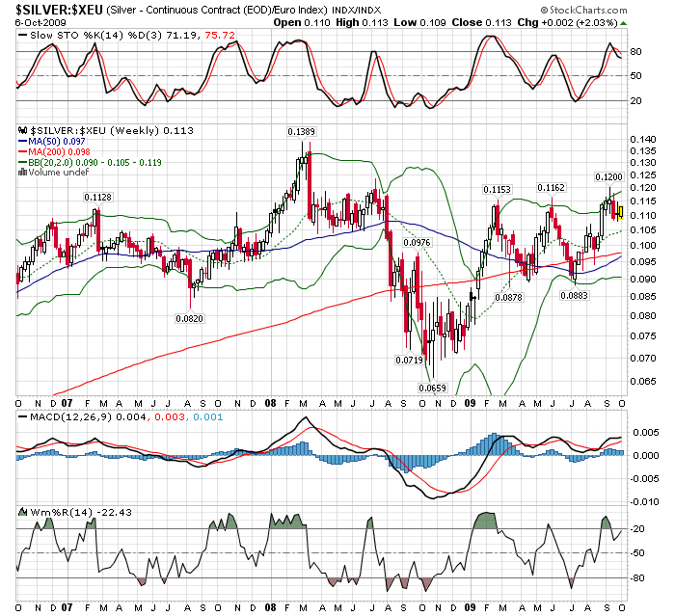
Task: Click the 0.1389 peak price annotation
Action: pyautogui.click(x=302, y=130)
